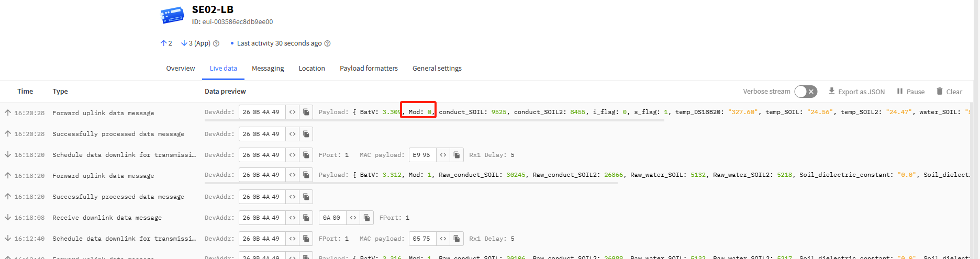Switch to the Messaging tab
The height and width of the screenshot is (259, 980).
[268, 69]
